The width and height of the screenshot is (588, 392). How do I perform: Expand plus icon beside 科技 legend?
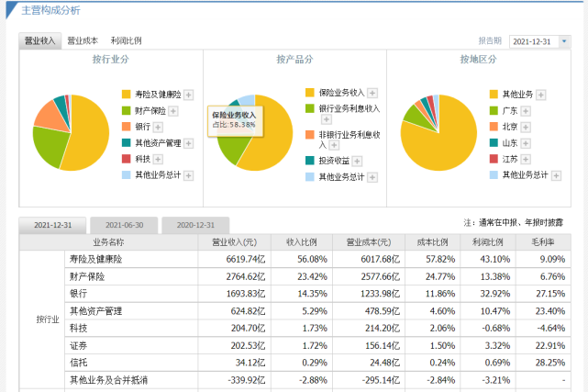158,160
